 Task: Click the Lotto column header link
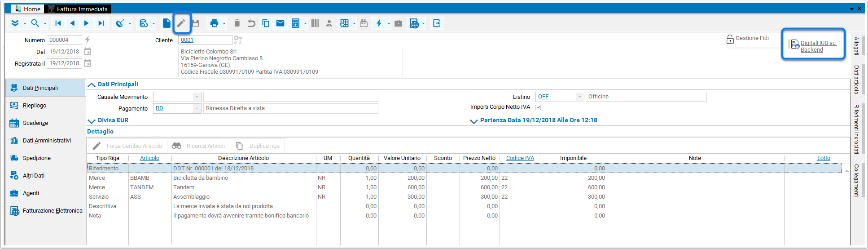point(824,158)
